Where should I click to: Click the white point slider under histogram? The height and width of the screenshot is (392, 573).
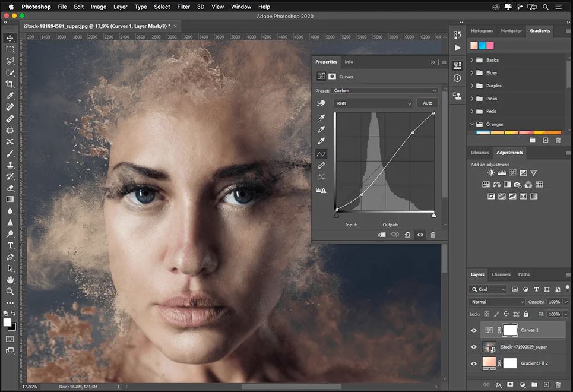pyautogui.click(x=433, y=216)
